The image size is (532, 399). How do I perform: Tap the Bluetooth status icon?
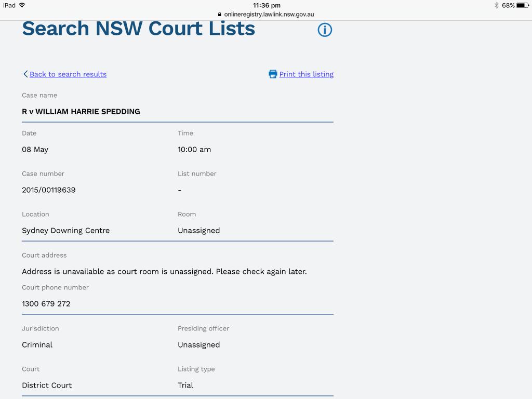point(496,5)
